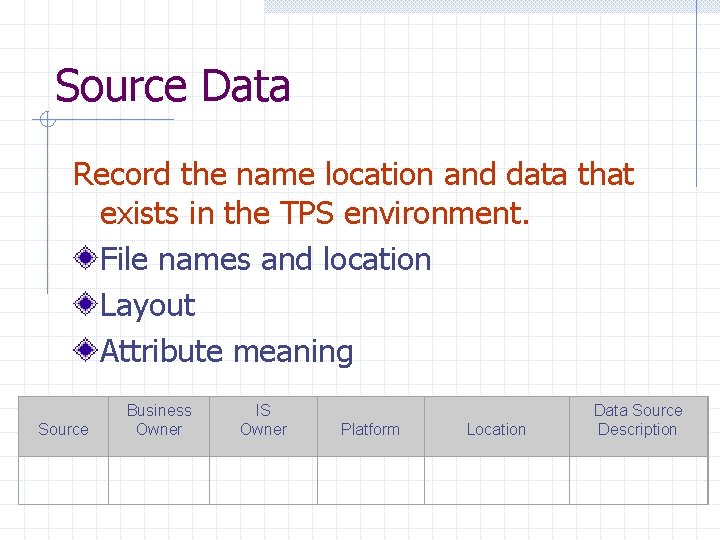Viewport: 720px width, 540px height.
Task: Select the paragraph starting "Record the name location"
Action: (354, 193)
